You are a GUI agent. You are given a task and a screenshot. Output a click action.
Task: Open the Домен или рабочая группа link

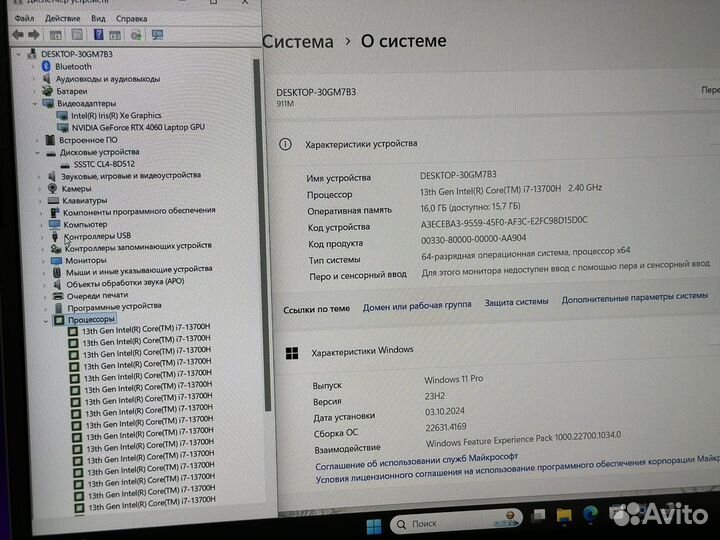417,306
